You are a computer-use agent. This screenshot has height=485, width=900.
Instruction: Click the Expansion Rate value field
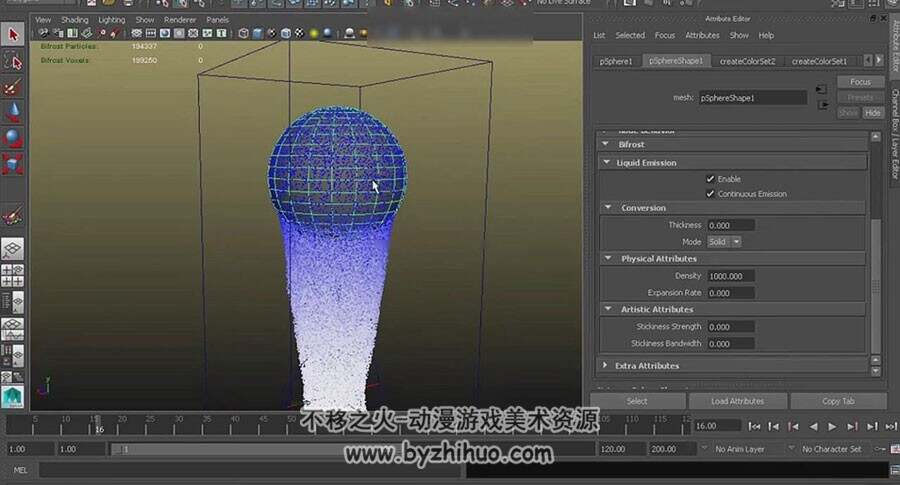pos(731,293)
